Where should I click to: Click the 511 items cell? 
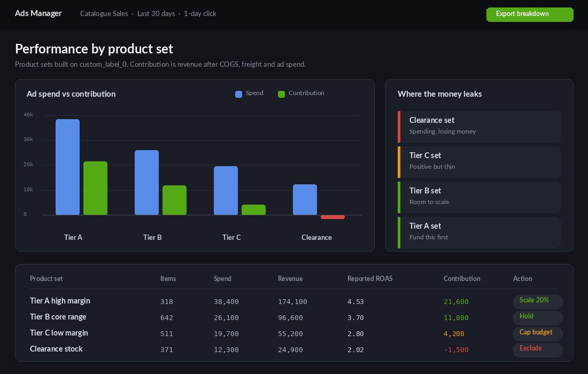(x=166, y=334)
